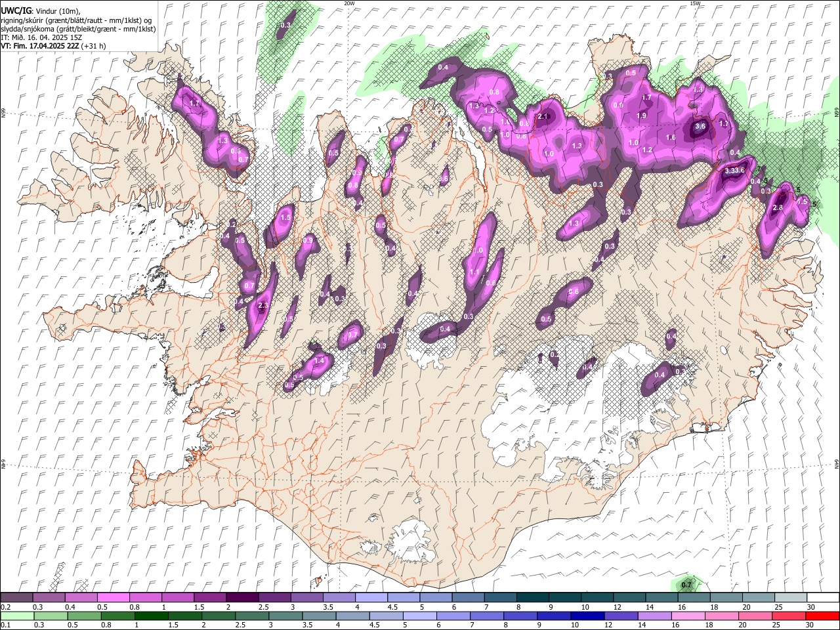Click the 1.6 precipitation value on the map

[x=671, y=137]
